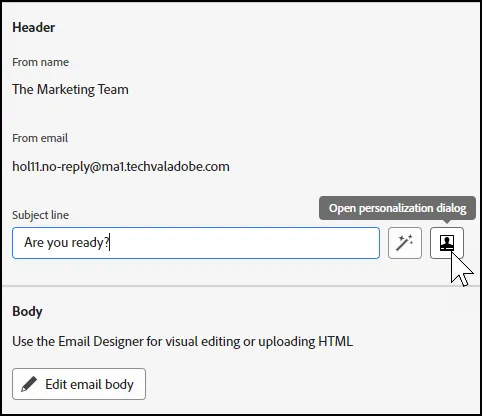Open the personalization dialog icon
The image size is (482, 416).
[447, 243]
